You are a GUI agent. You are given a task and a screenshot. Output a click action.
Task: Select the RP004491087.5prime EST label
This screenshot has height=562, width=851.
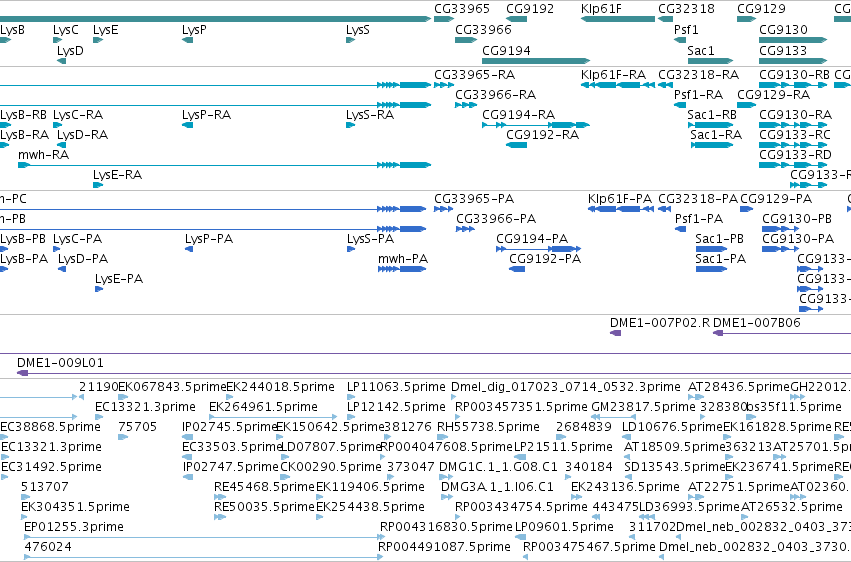(x=445, y=547)
